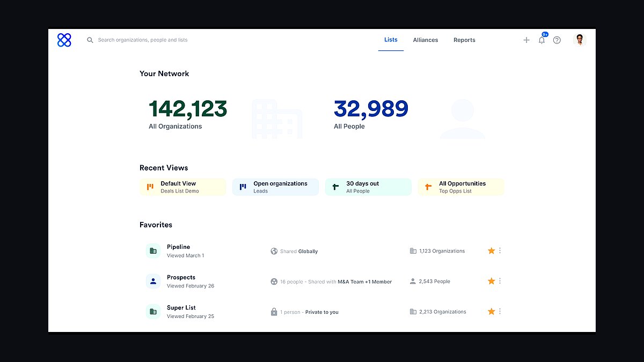The image size is (644, 362).
Task: Click the building icon beside 2,213 Organizations
Action: tap(413, 312)
